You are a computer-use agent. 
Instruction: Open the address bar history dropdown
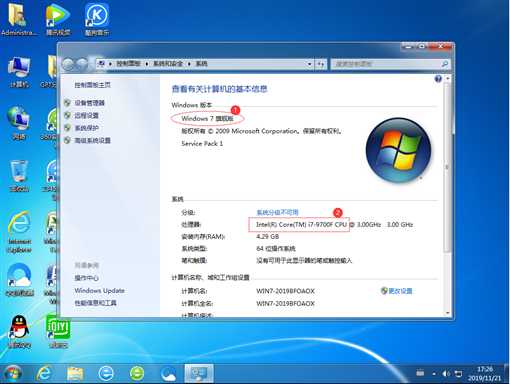click(310, 64)
